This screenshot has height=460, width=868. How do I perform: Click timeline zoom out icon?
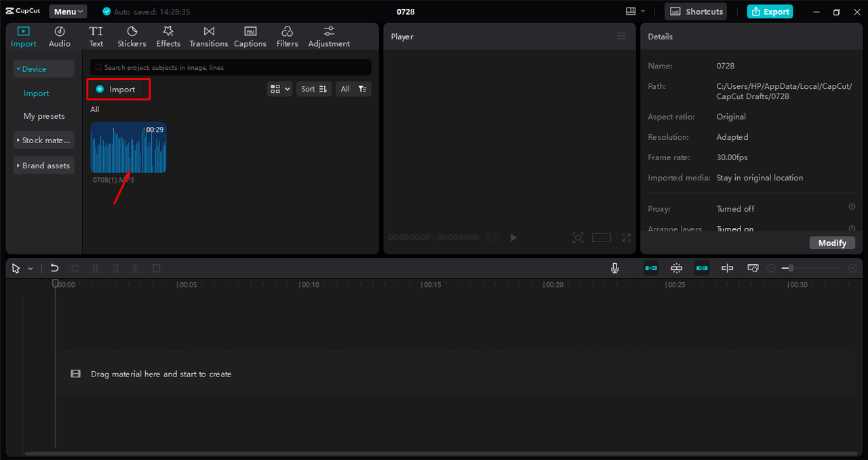click(x=771, y=268)
